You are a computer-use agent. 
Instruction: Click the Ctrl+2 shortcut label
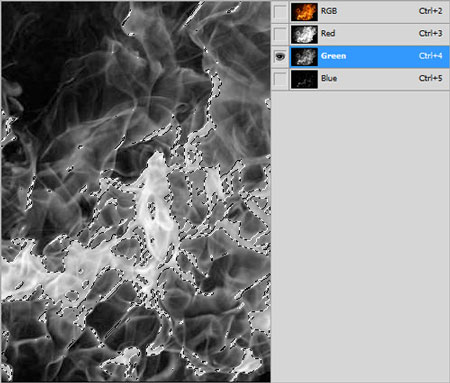430,11
